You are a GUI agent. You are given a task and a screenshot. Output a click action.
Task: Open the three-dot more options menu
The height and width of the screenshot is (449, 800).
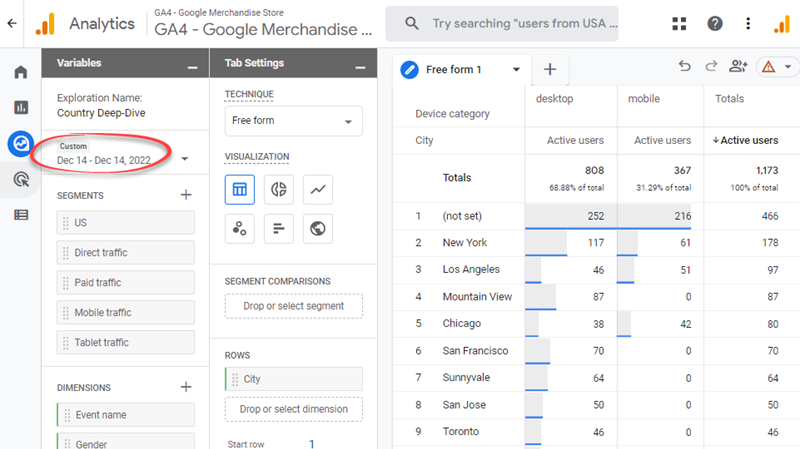click(748, 23)
